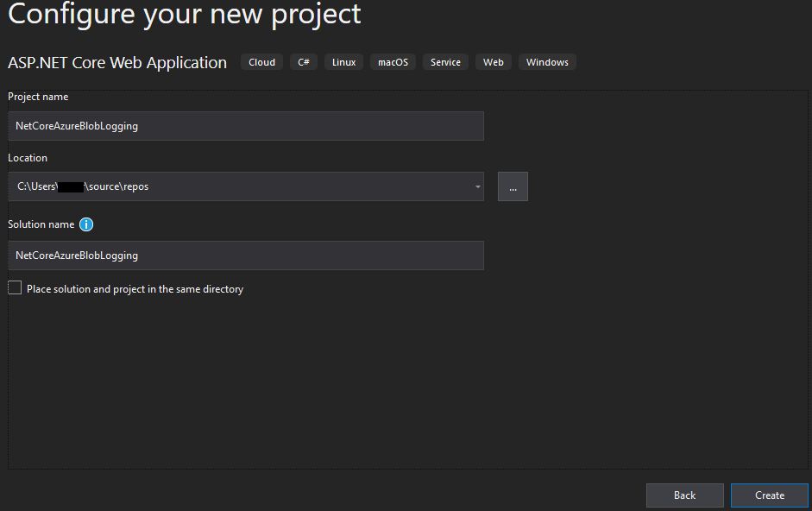Click the info icon beside Solution name

(86, 224)
